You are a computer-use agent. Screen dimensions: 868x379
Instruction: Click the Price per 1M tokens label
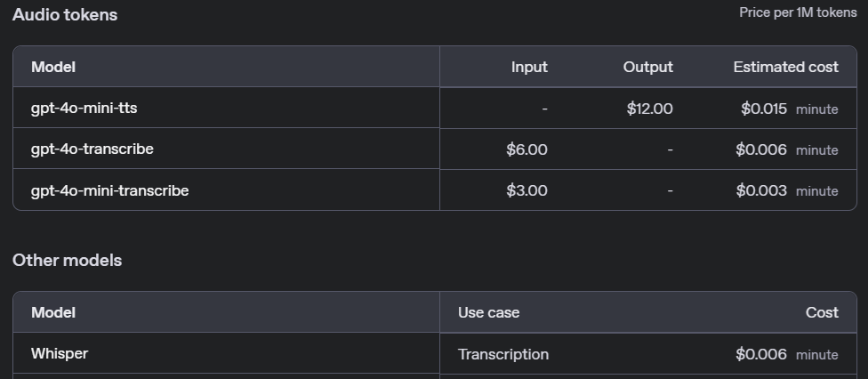click(798, 12)
